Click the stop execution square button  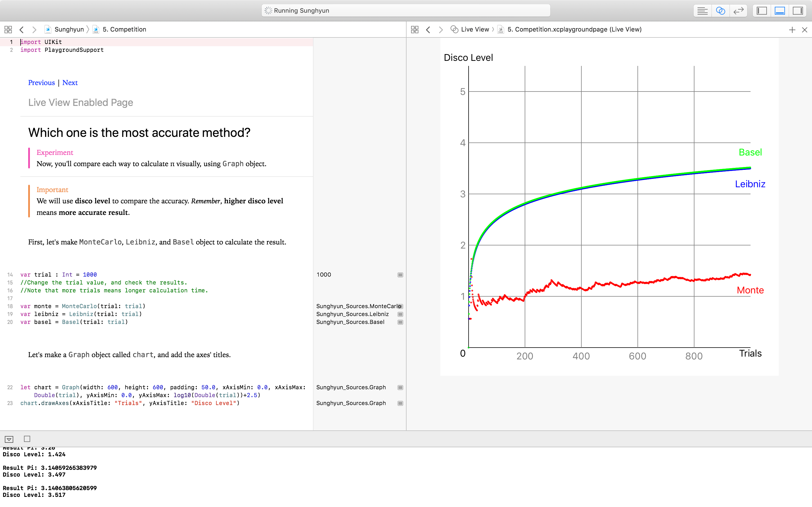(x=27, y=439)
